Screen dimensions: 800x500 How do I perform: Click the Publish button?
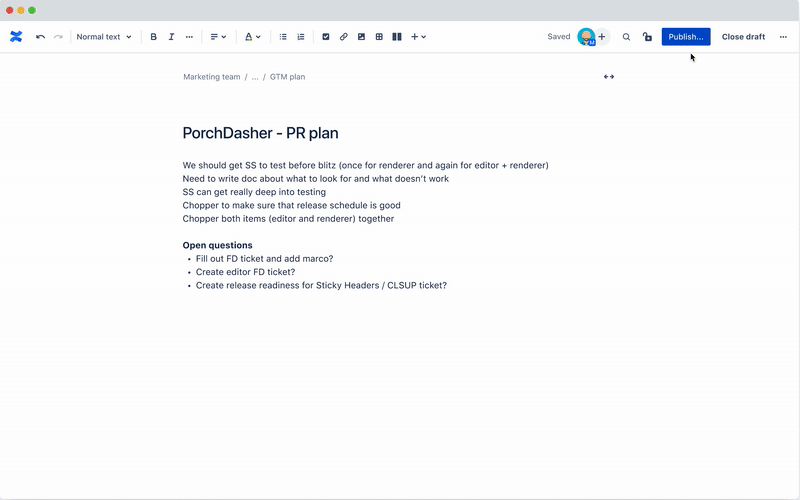(686, 37)
